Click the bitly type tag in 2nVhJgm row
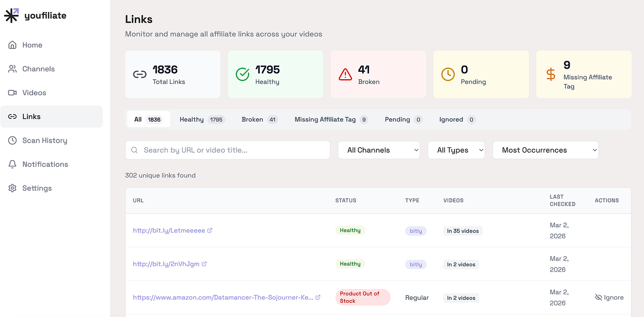Screen dimensions: 644x317 (416, 264)
